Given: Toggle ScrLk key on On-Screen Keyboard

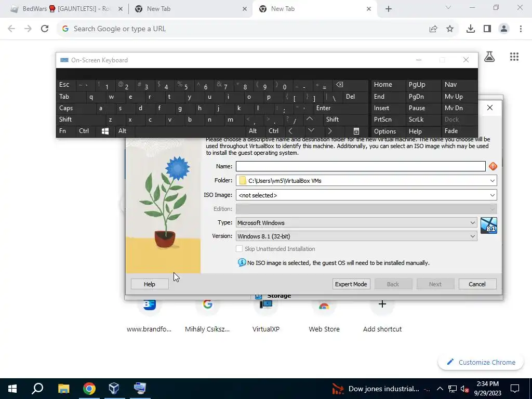Looking at the screenshot, I should (423, 119).
